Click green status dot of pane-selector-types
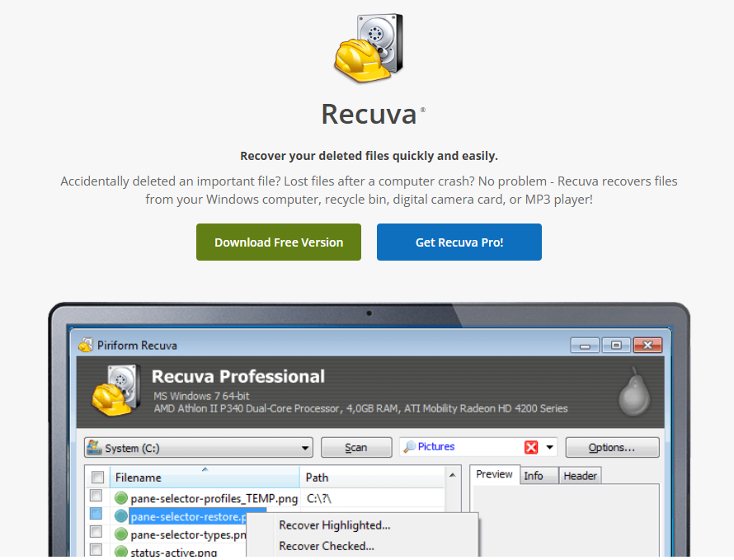Image resolution: width=734 pixels, height=560 pixels. tap(121, 534)
